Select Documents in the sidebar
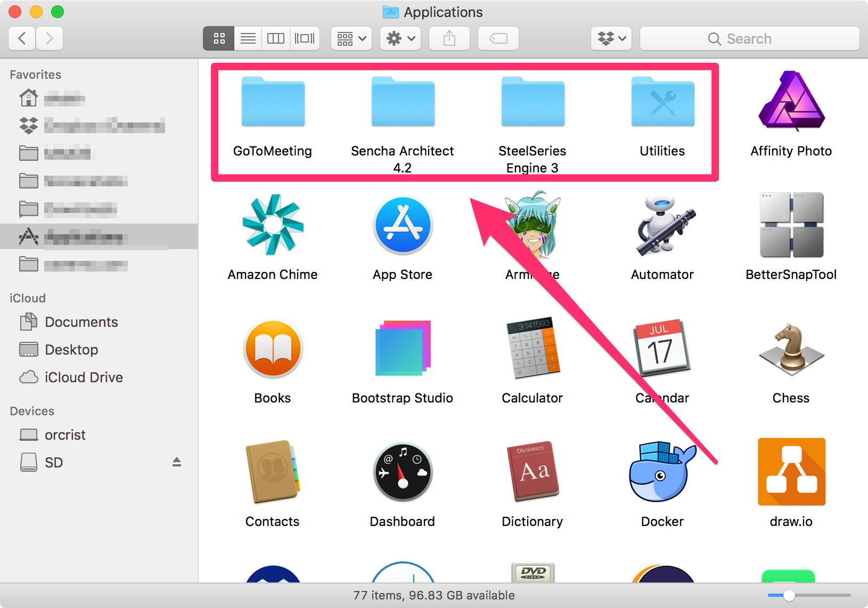Viewport: 868px width, 608px height. click(x=81, y=322)
